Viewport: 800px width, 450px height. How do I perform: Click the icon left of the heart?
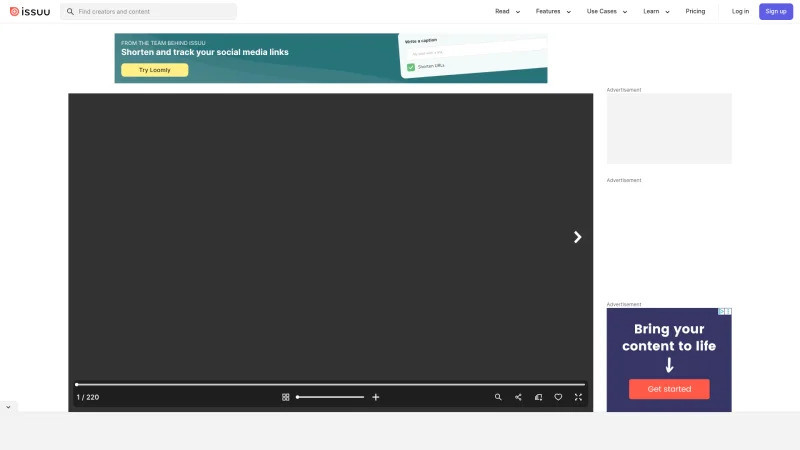pos(538,397)
